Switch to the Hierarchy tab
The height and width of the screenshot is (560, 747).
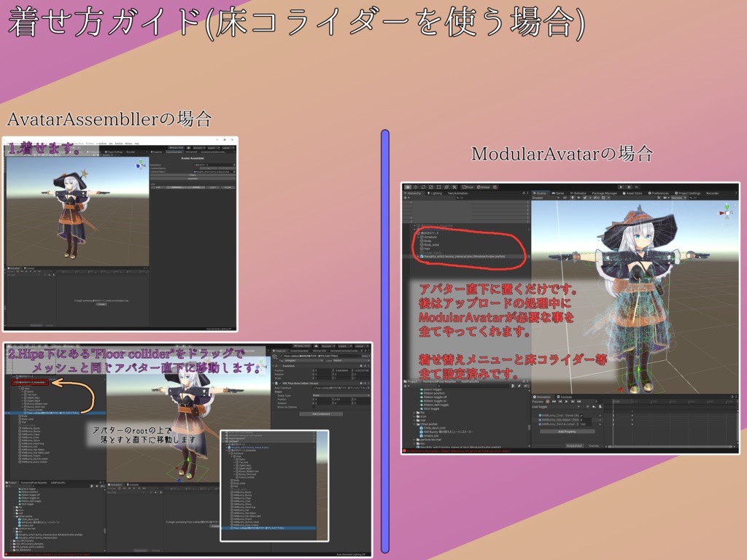[413, 193]
